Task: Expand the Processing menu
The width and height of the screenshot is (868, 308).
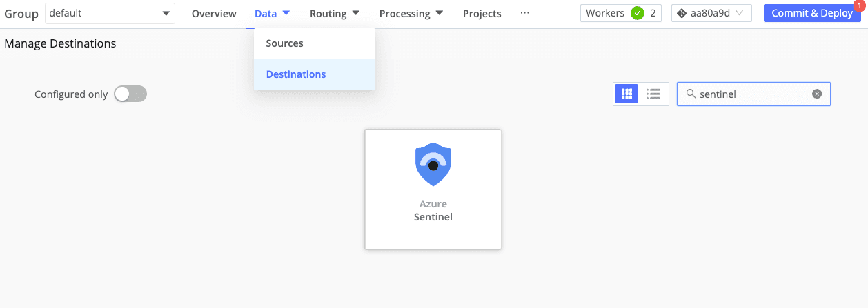Action: coord(411,14)
